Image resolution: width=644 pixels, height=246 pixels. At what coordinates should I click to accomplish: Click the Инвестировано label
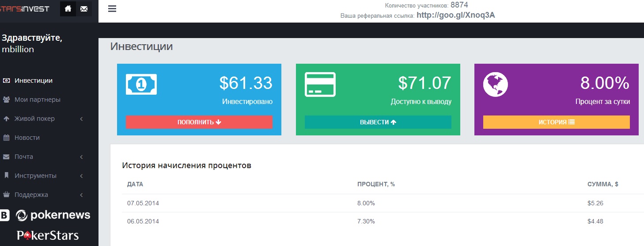247,102
